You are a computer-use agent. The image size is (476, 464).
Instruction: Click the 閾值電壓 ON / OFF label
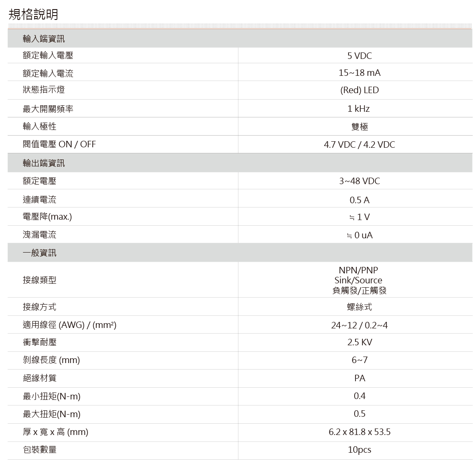(x=59, y=144)
